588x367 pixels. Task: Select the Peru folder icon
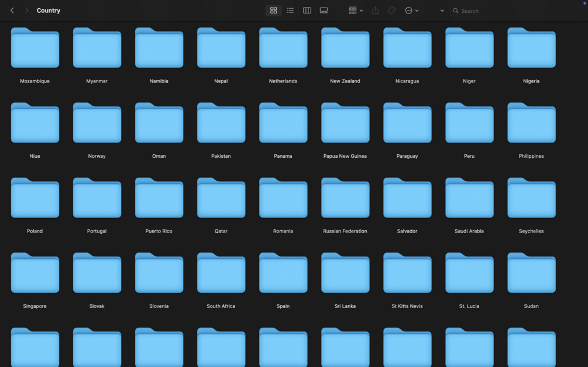(469, 123)
